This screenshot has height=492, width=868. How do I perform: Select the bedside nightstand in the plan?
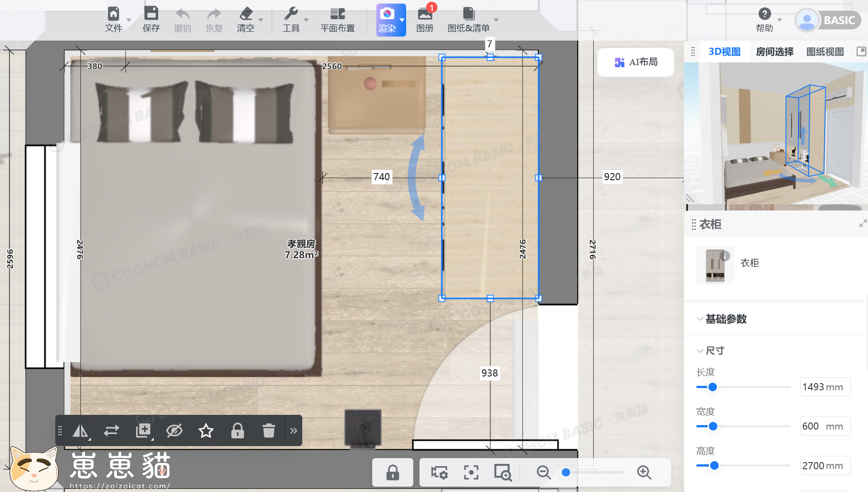tap(377, 95)
